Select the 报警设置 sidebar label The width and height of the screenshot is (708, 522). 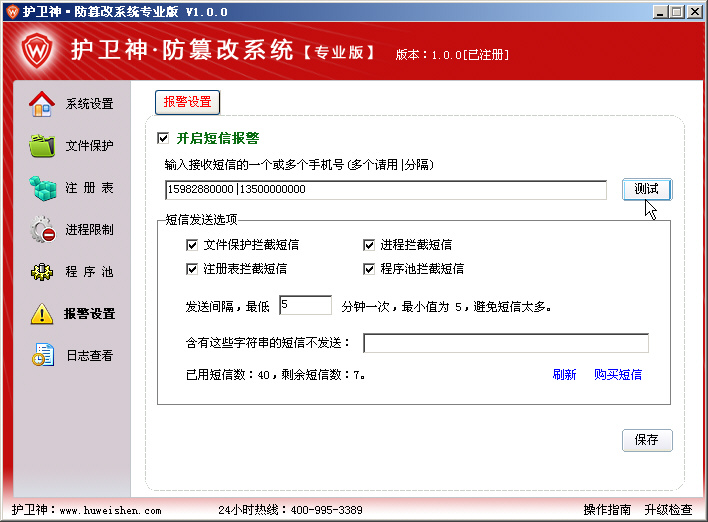tap(89, 313)
